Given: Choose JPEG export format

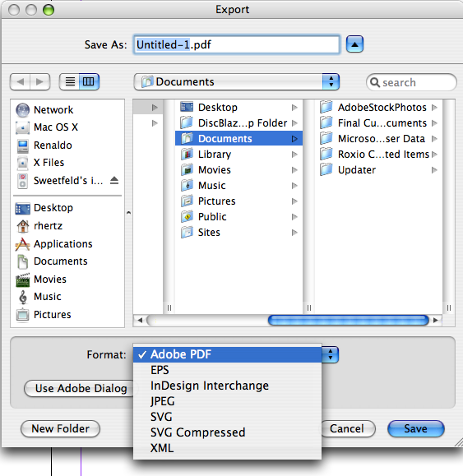Looking at the screenshot, I should pyautogui.click(x=228, y=401).
